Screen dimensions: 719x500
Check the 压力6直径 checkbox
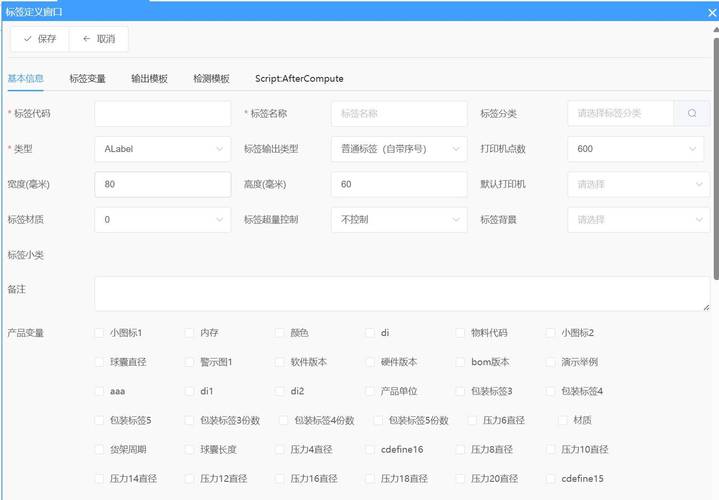(x=472, y=421)
